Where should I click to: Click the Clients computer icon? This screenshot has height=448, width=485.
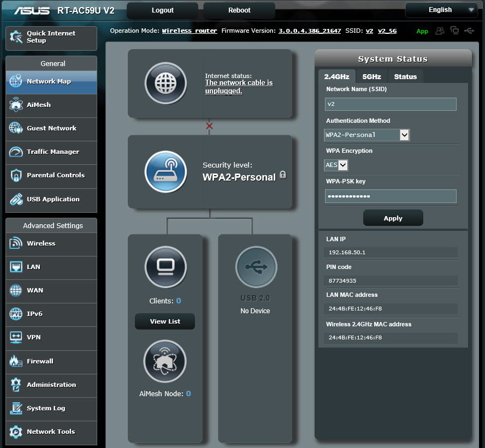click(x=165, y=267)
